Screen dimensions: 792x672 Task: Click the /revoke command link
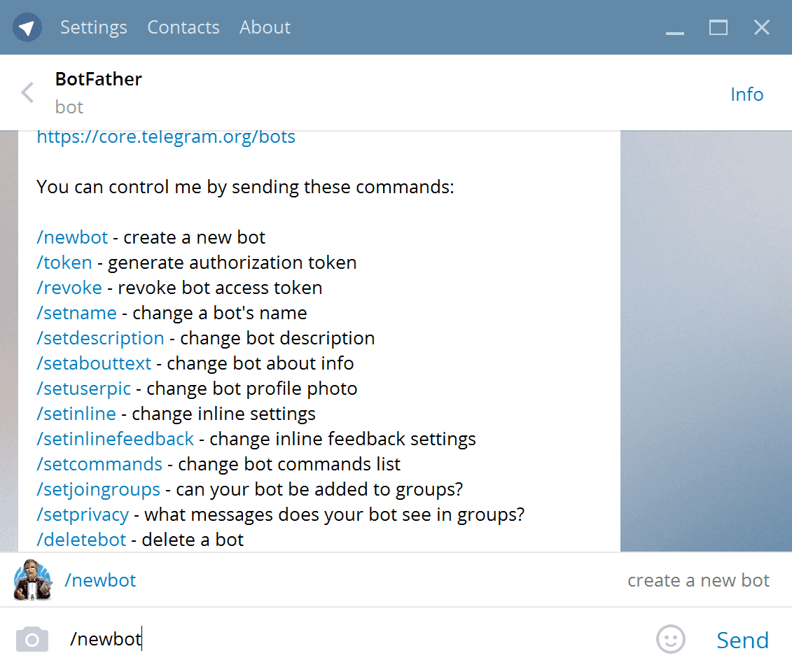click(x=69, y=288)
